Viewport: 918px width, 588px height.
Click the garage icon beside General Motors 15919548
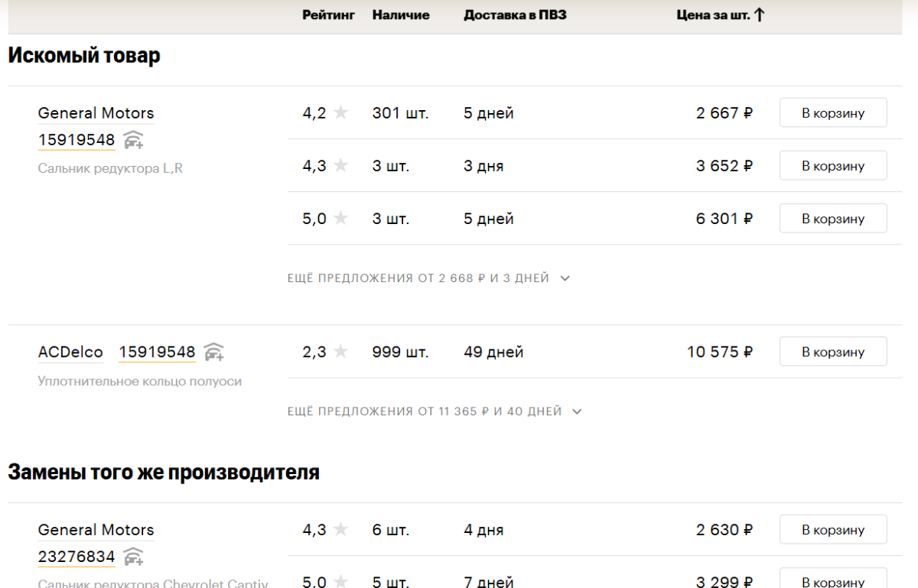click(133, 140)
